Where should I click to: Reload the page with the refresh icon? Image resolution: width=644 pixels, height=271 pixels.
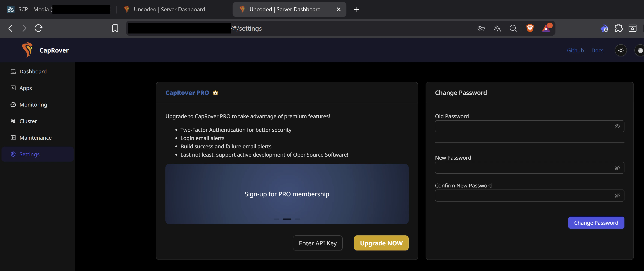coord(39,28)
